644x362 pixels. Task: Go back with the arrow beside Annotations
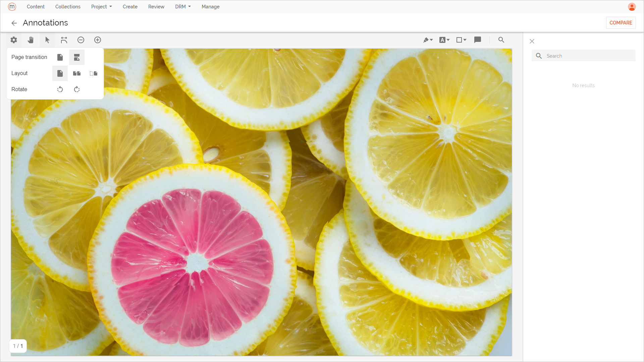point(14,23)
